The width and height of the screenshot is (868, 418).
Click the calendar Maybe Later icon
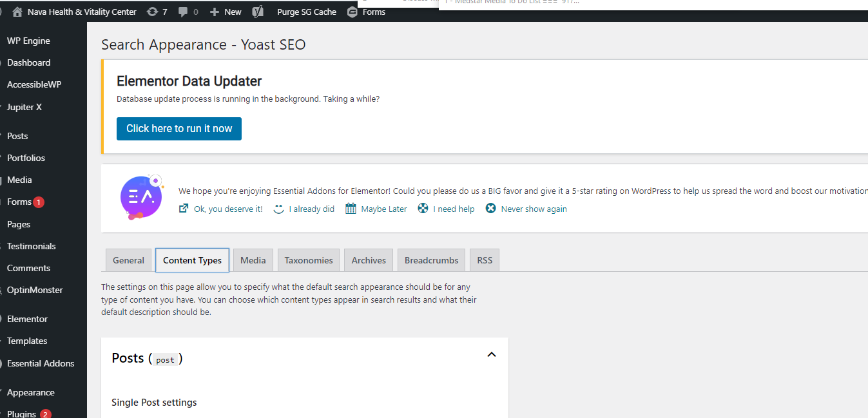coord(351,208)
